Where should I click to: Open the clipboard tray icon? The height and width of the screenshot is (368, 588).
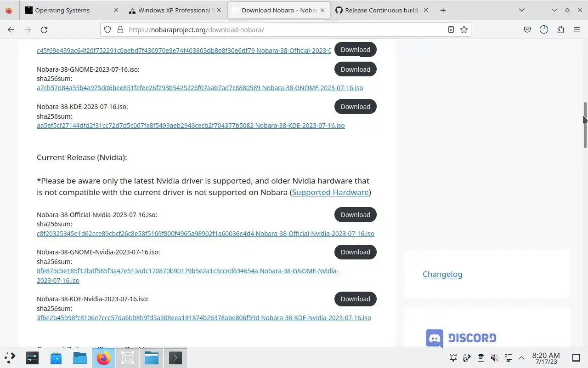[481, 358]
